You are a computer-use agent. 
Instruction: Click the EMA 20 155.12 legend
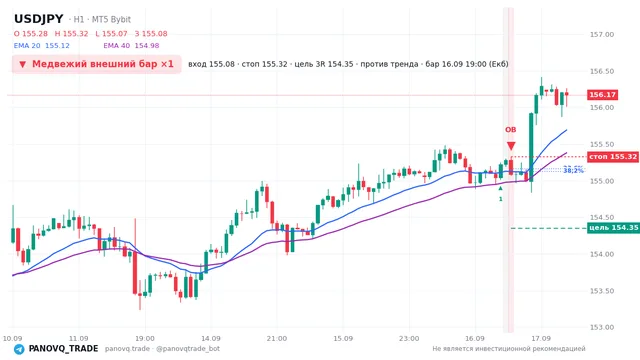42,46
